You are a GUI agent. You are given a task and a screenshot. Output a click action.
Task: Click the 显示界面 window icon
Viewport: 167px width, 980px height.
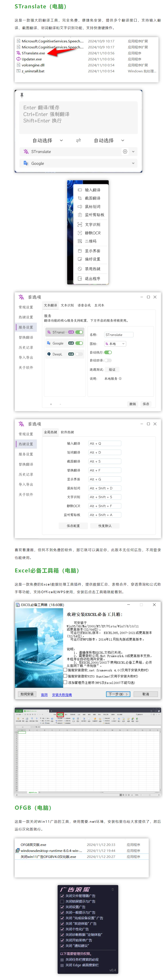(80, 251)
